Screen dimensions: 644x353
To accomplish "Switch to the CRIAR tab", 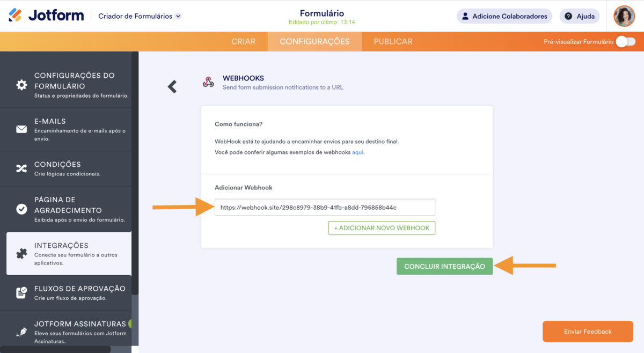I will 243,41.
